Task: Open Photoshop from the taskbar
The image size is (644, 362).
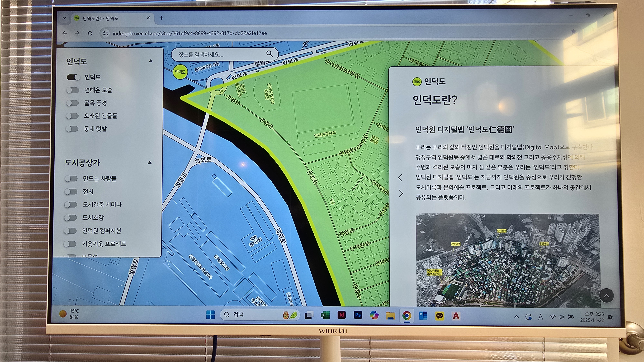Action: tap(358, 315)
